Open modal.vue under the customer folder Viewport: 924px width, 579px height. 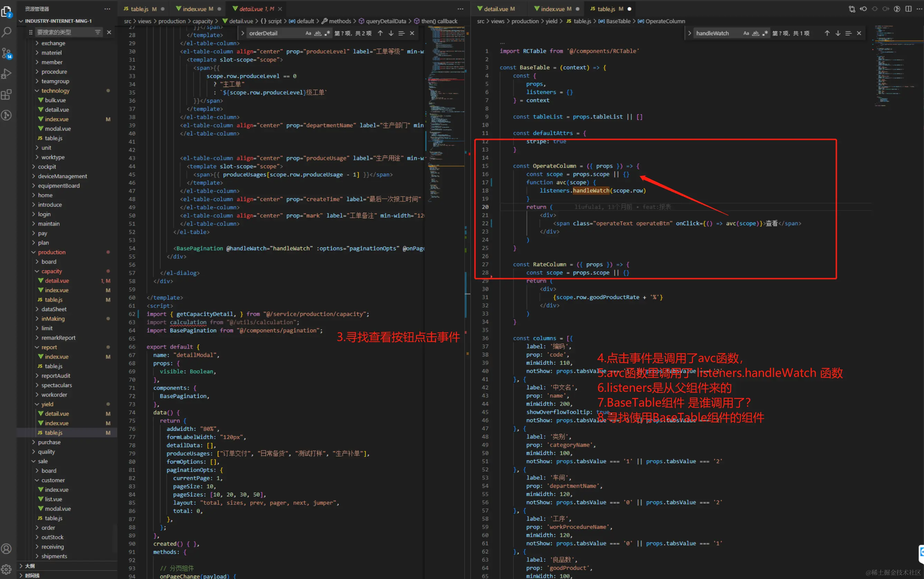[x=57, y=509]
